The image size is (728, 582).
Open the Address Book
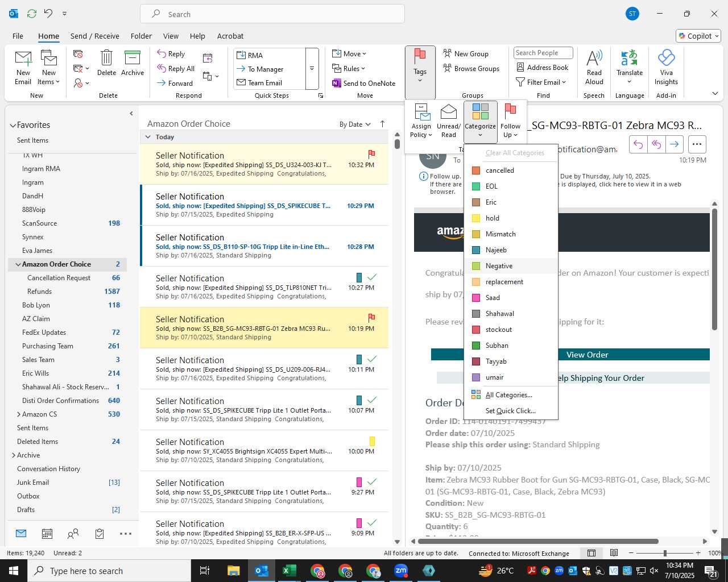click(543, 67)
